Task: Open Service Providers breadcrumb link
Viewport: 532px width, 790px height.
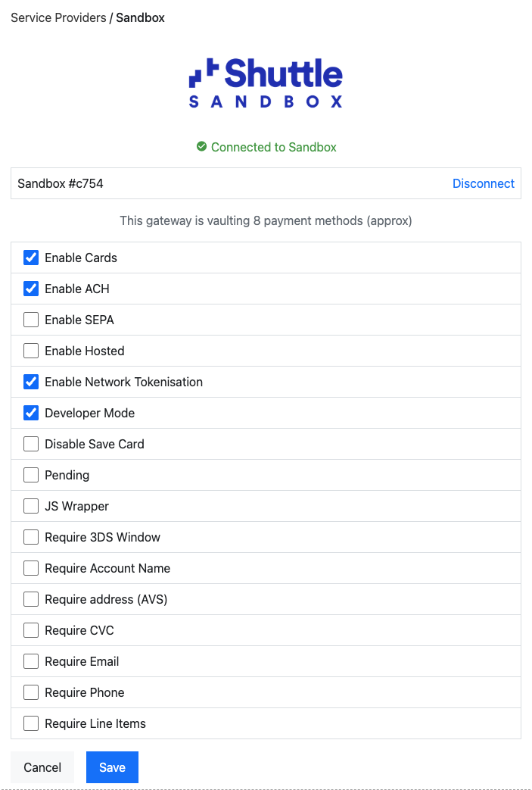Action: [58, 17]
